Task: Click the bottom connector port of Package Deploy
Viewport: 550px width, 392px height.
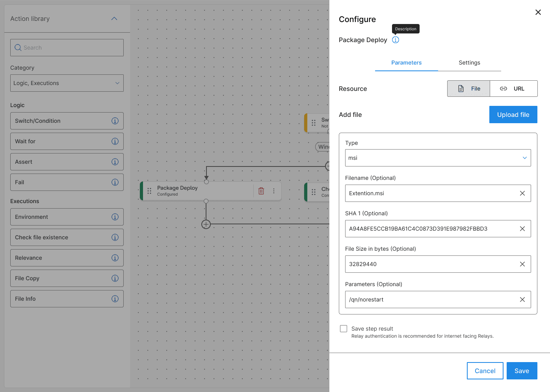Action: (x=206, y=201)
